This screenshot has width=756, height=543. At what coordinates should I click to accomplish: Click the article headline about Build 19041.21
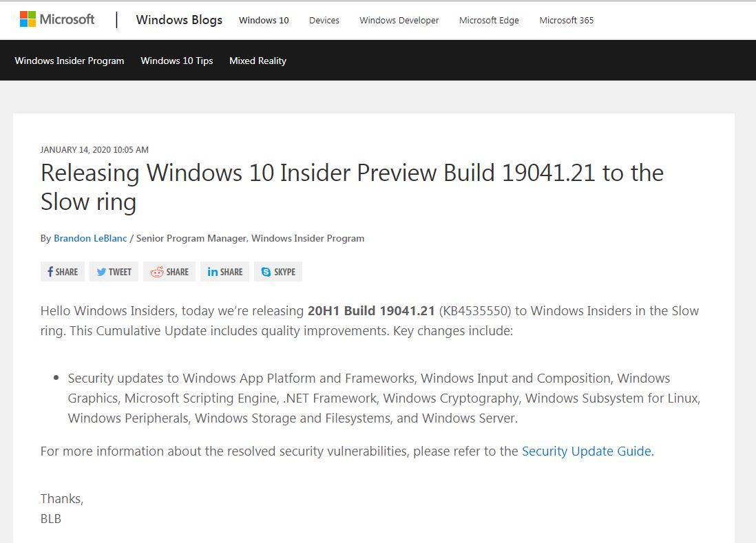(352, 187)
